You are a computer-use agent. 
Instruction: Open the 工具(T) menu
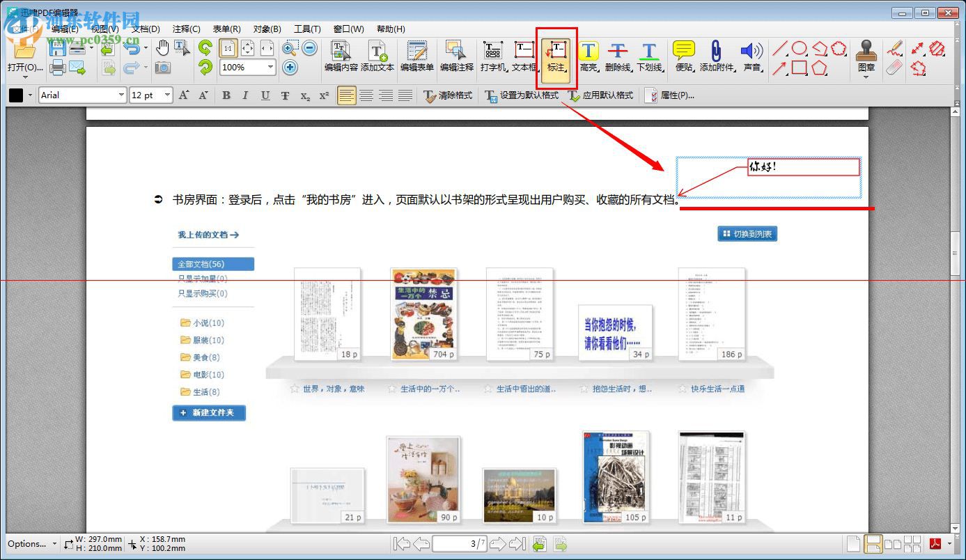[307, 29]
